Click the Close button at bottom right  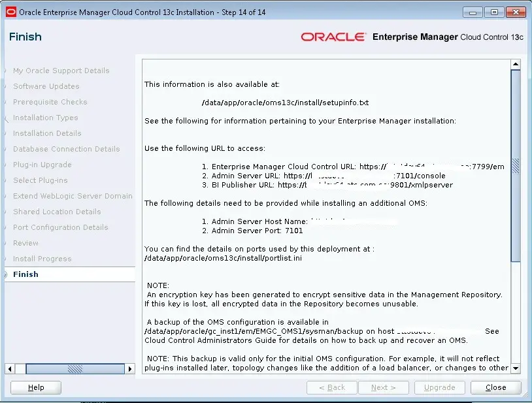495,387
